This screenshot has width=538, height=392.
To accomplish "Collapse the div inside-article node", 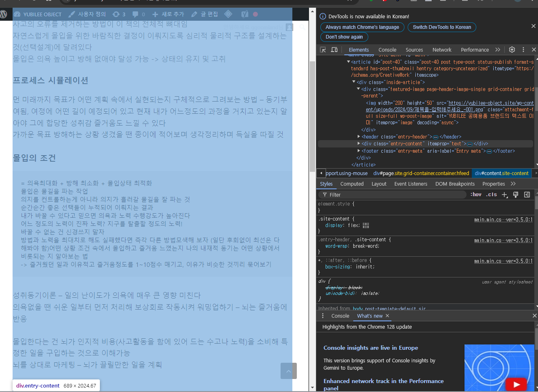I will click(x=354, y=82).
